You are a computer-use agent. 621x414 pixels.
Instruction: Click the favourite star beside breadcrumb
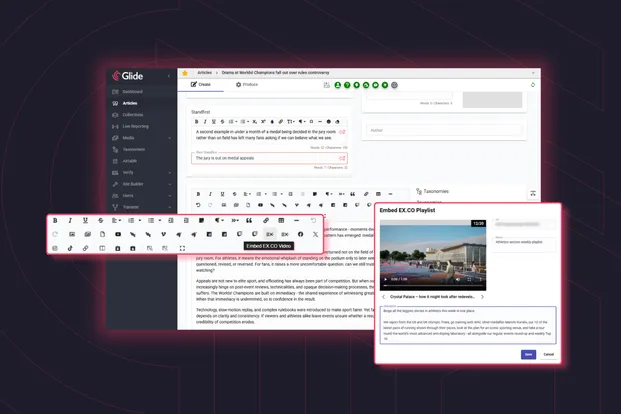click(185, 73)
